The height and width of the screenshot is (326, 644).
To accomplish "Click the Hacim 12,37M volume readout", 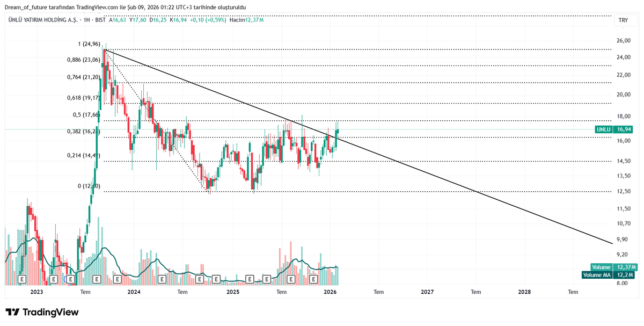I will click(246, 20).
